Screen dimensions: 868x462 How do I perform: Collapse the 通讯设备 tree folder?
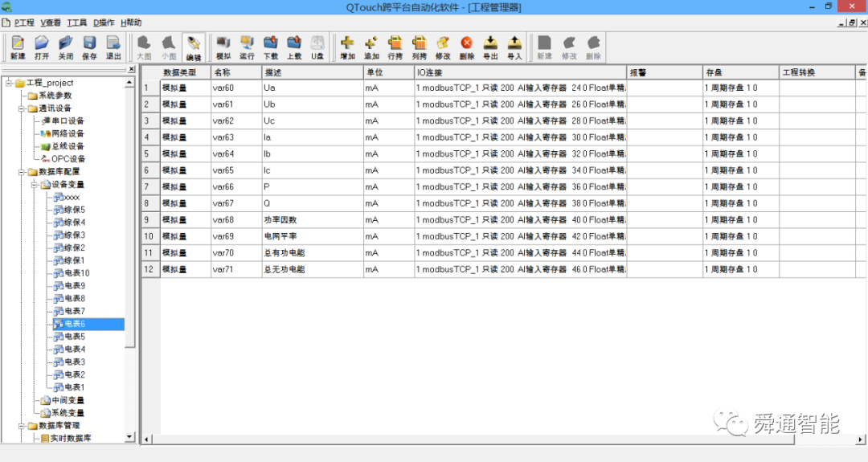click(22, 108)
